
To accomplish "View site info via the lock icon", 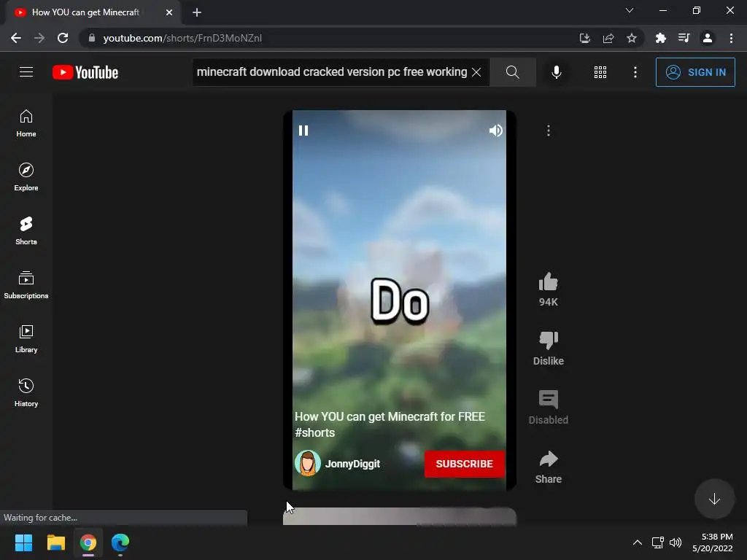I will [x=92, y=38].
